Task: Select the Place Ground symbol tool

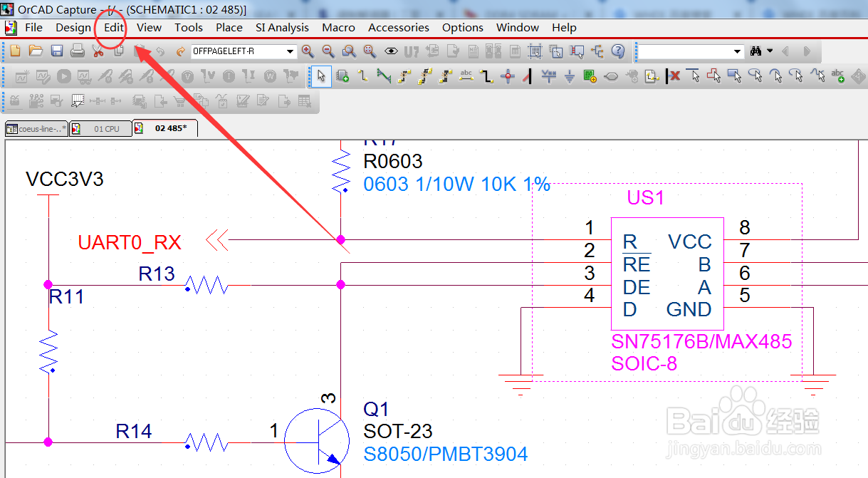Action: pyautogui.click(x=570, y=76)
